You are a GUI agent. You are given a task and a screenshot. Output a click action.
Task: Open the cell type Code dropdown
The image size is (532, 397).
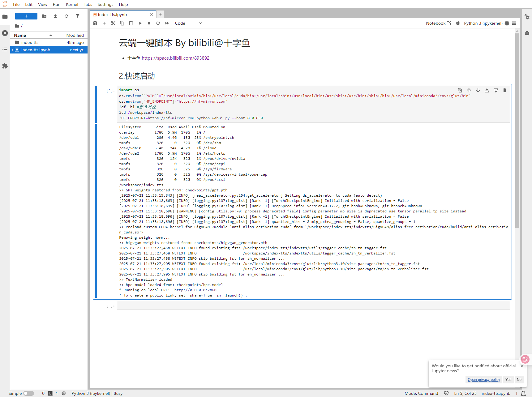(188, 23)
